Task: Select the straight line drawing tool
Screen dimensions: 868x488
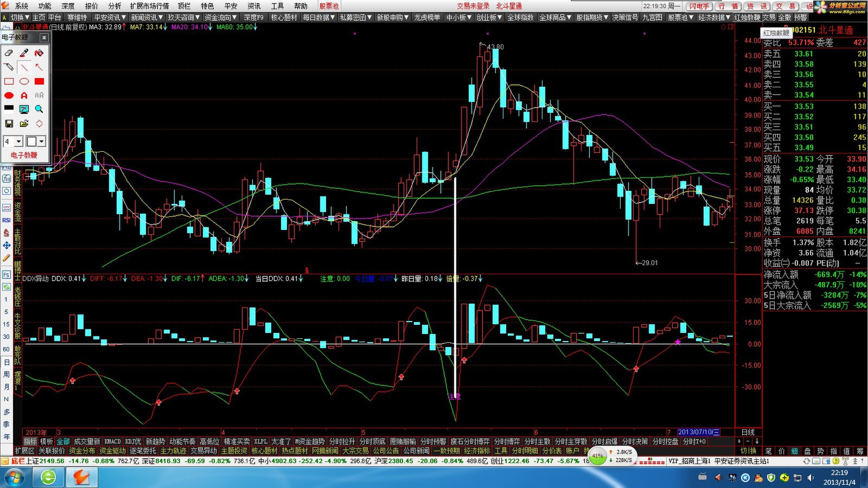Action: coord(24,67)
